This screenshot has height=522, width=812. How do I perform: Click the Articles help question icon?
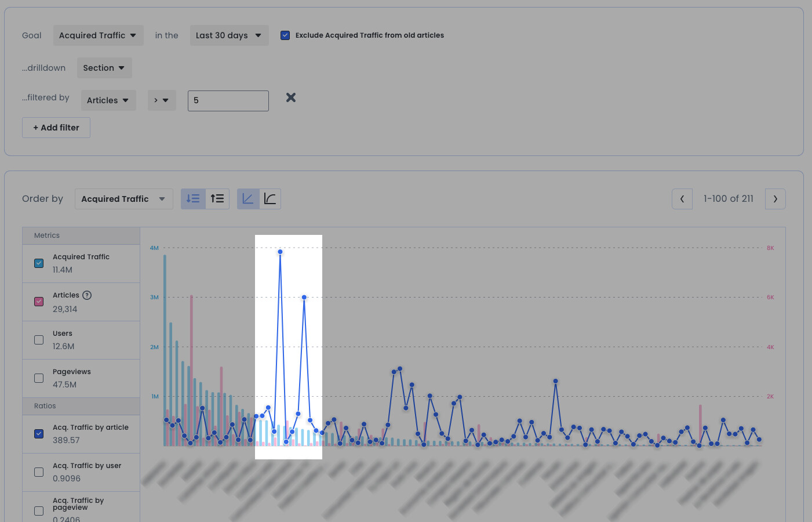[x=87, y=295]
